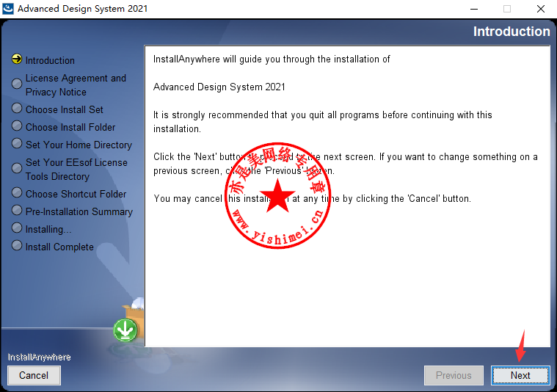Click the bullet beside Install Complete

click(x=17, y=246)
